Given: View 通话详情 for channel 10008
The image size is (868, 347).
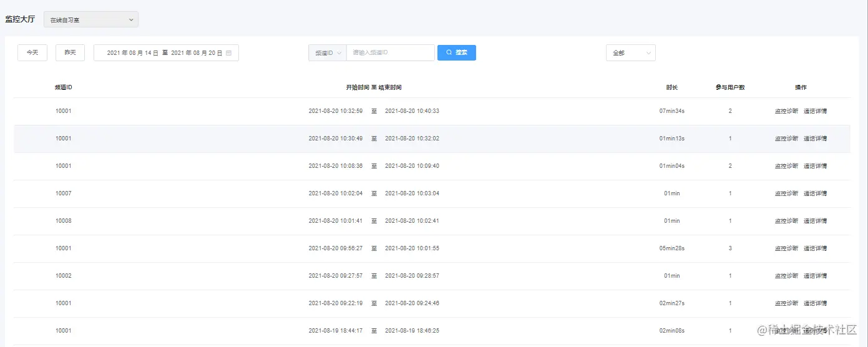Looking at the screenshot, I should (x=815, y=221).
